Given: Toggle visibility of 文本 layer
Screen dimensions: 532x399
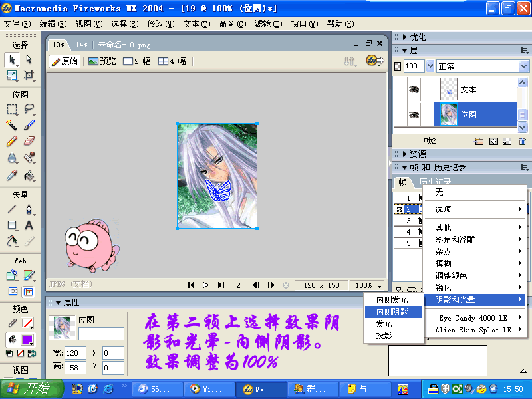Looking at the screenshot, I should click(414, 90).
